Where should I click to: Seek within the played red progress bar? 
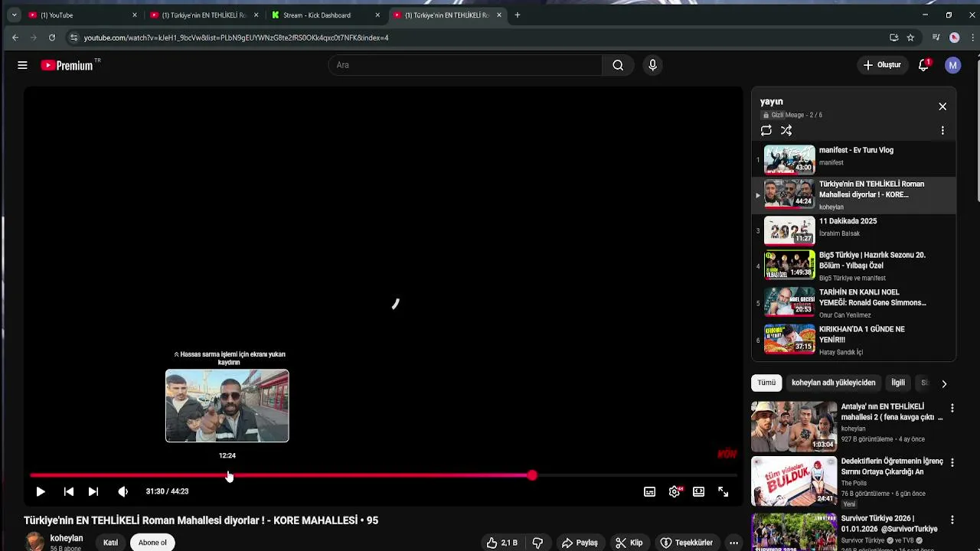click(x=281, y=475)
